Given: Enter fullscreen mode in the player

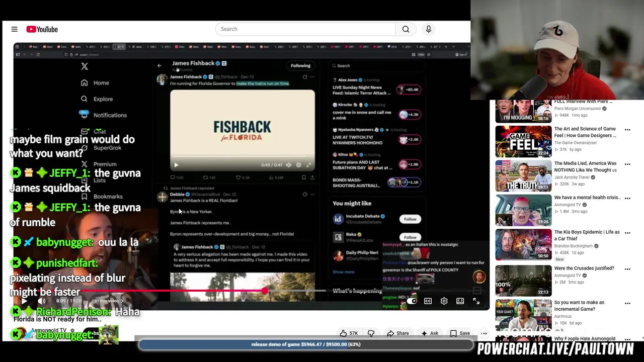Looking at the screenshot, I should coord(476,301).
